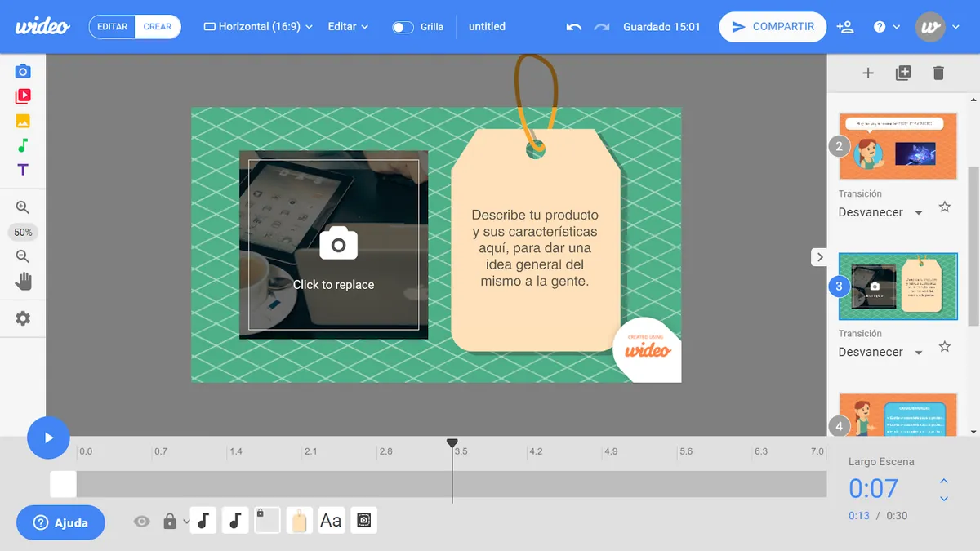Image resolution: width=980 pixels, height=551 pixels.
Task: Open the user account avatar menu
Action: point(939,27)
